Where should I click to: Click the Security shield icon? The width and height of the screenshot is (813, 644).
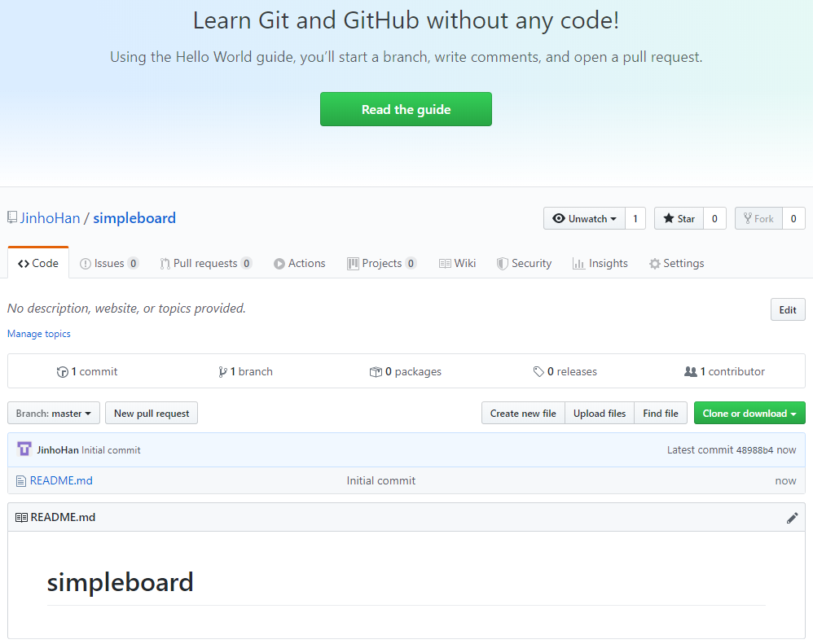(502, 264)
